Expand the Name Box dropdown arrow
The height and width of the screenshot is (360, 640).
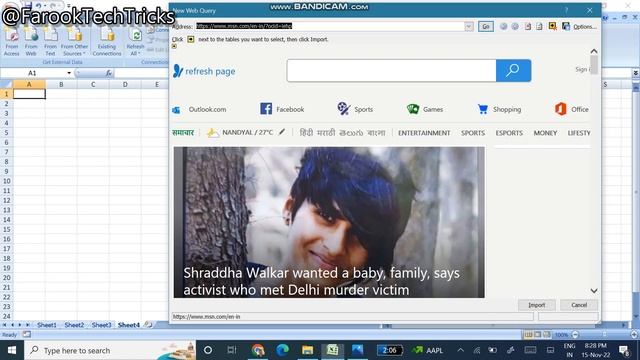point(69,73)
